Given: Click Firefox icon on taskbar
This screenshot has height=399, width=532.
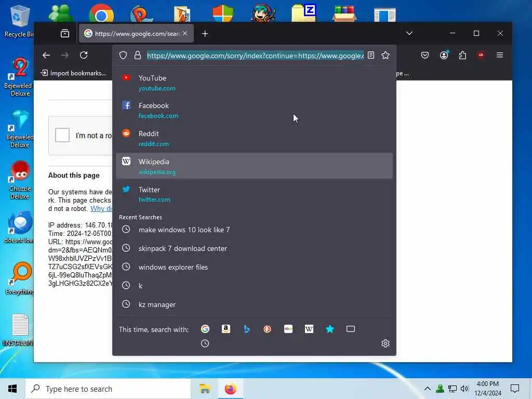Looking at the screenshot, I should 230,389.
